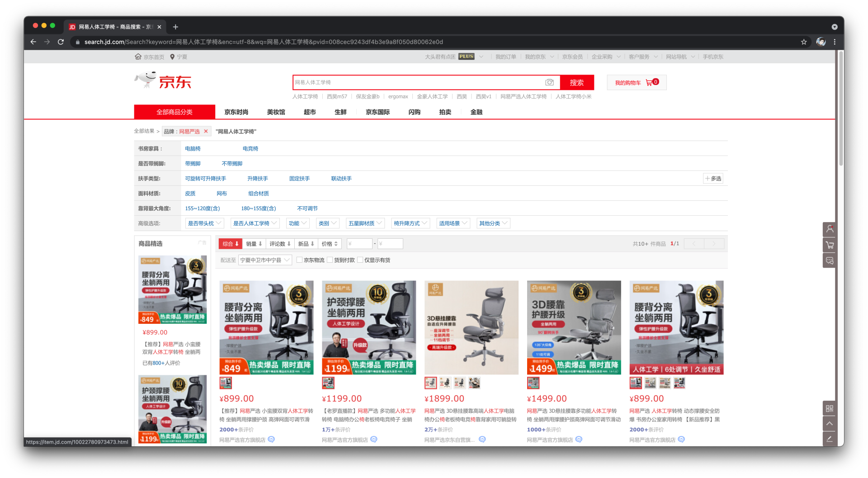Screen dimensions: 868x478
Task: Click the sidebar user account icon
Action: click(x=830, y=229)
